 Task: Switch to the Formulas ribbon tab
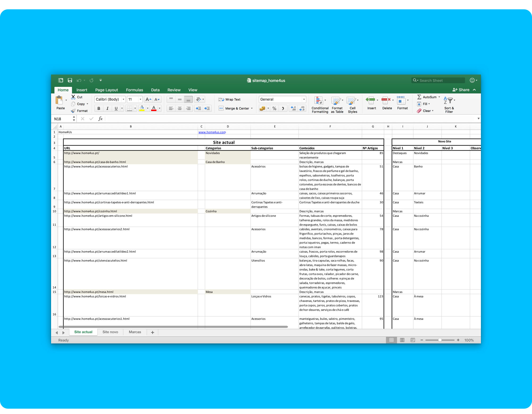pos(134,90)
